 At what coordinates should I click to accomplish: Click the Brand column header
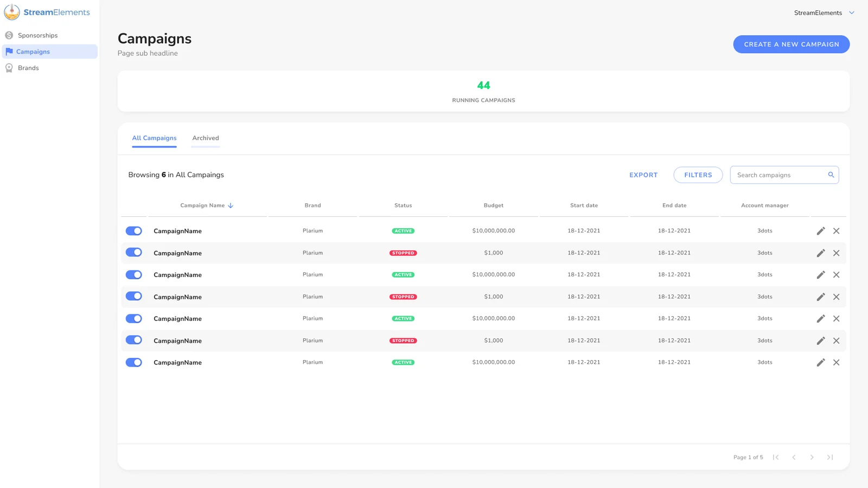(312, 206)
